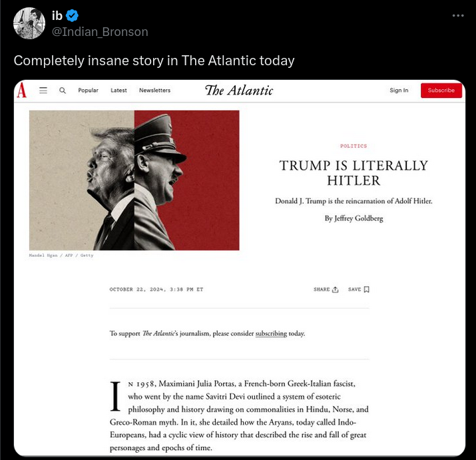Image resolution: width=476 pixels, height=460 pixels.
Task: Open the Popular navigation item
Action: (x=89, y=90)
